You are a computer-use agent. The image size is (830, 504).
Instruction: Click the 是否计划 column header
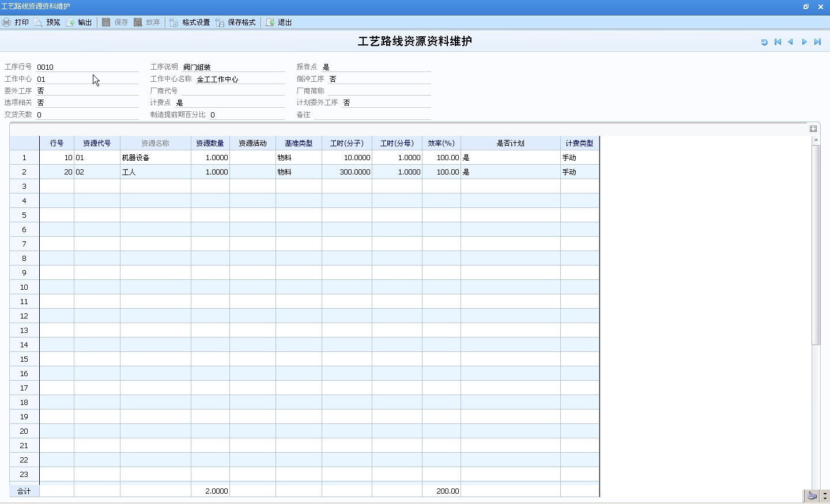click(511, 143)
